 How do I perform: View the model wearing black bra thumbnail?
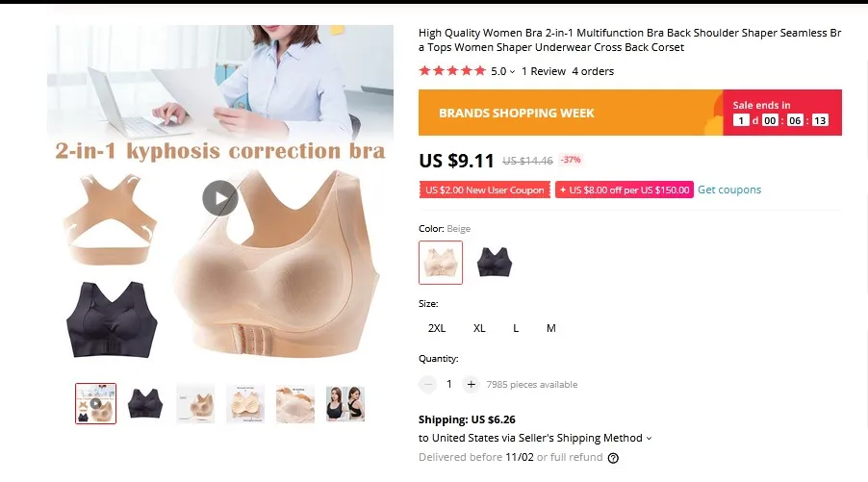[x=345, y=403]
